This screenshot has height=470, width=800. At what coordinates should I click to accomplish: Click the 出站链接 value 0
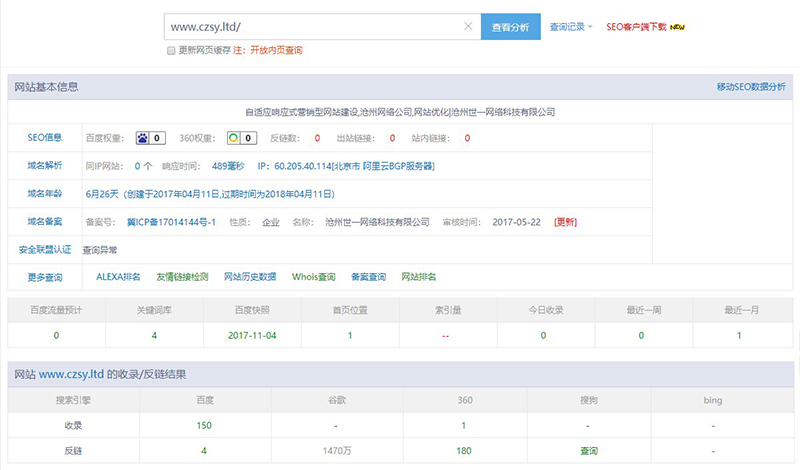[x=392, y=138]
